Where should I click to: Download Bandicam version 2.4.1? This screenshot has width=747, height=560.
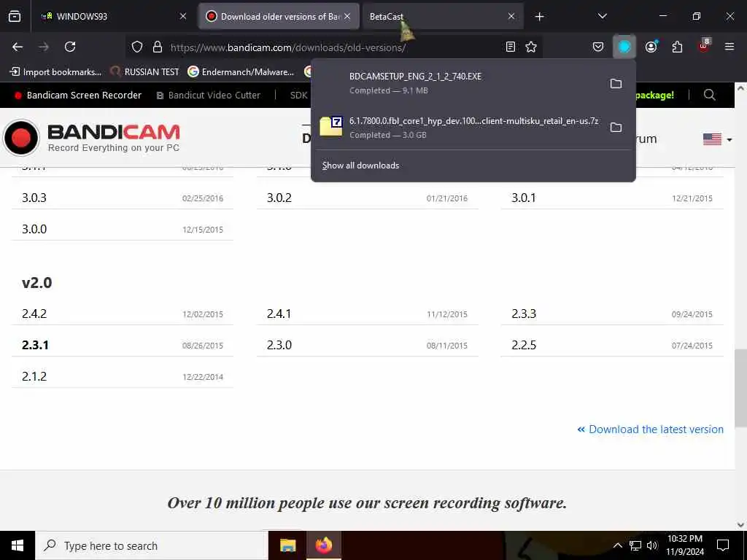coord(279,314)
